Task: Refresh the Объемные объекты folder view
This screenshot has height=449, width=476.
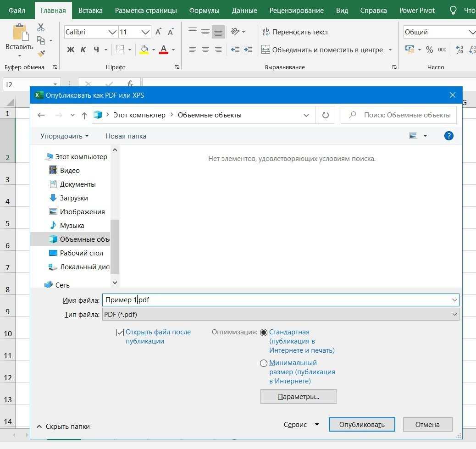Action: [325, 115]
